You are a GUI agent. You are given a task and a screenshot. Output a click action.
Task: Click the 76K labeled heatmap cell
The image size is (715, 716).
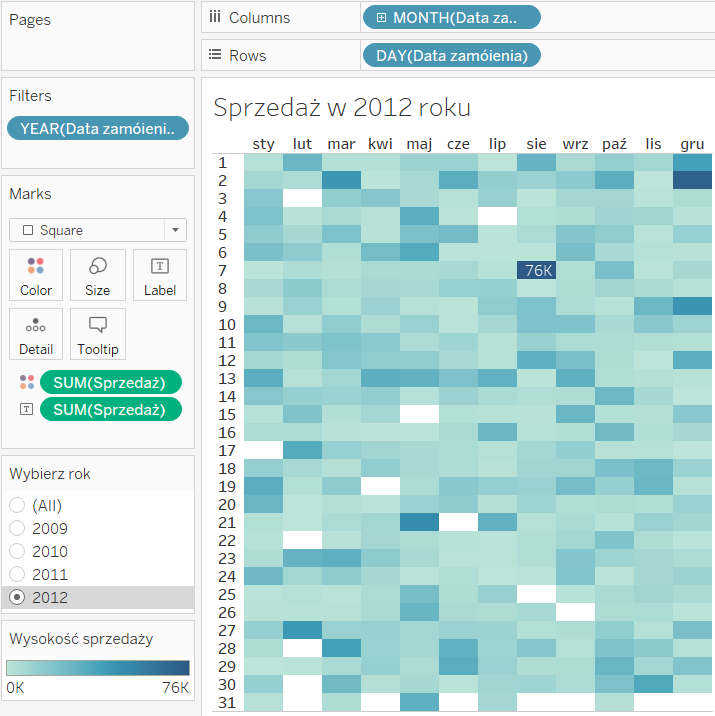coord(539,270)
